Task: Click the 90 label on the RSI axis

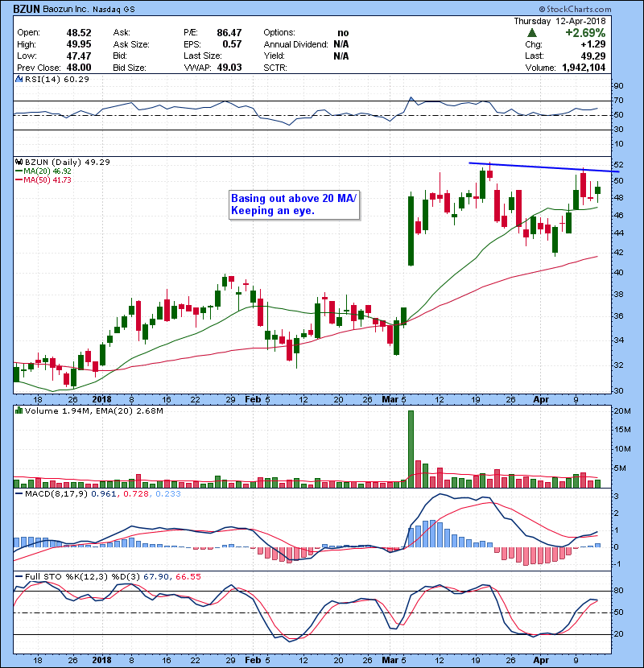Action: pyautogui.click(x=618, y=86)
